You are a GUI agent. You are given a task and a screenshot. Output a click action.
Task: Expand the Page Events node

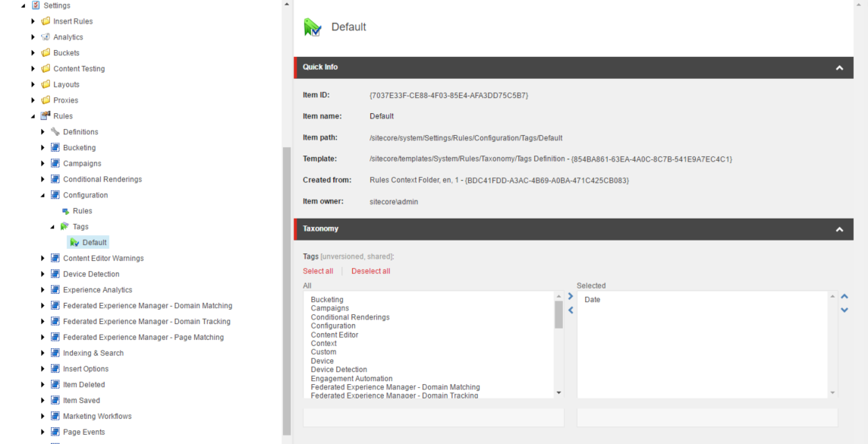tap(43, 432)
